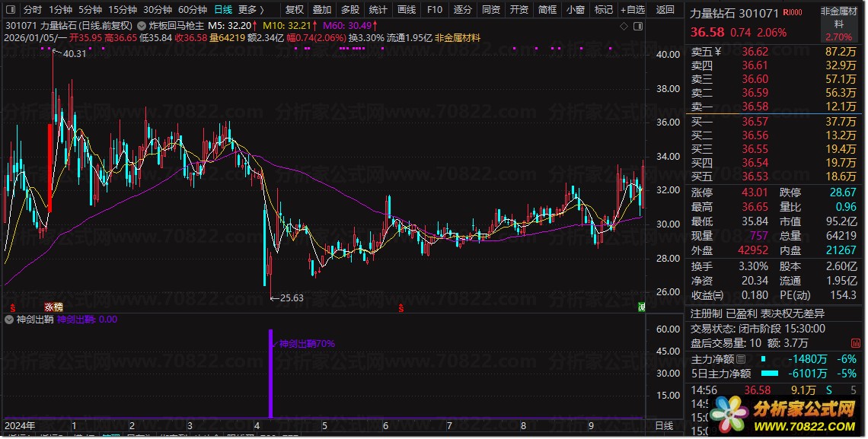868x439 pixels.
Task: Click the 14:56 trade tick row
Action: click(x=774, y=390)
